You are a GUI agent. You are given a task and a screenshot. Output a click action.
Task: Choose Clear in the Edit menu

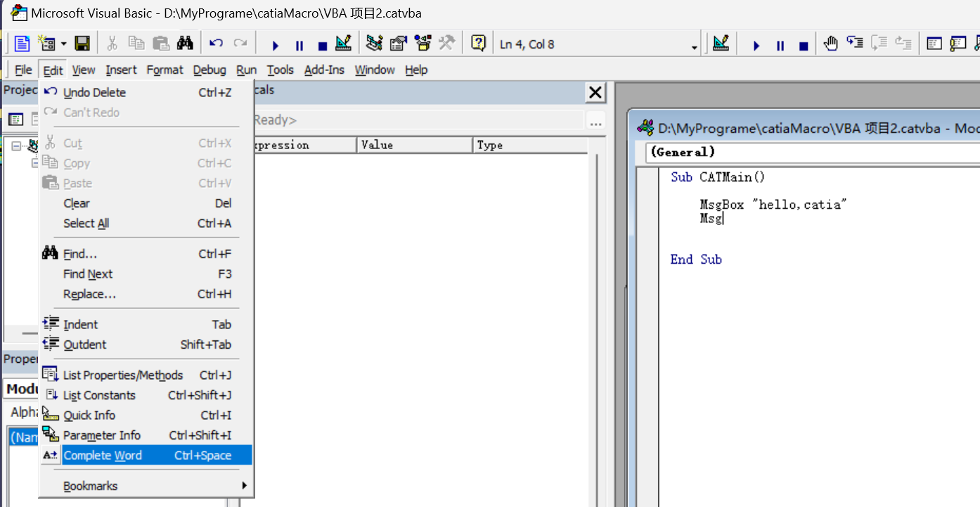point(146,203)
